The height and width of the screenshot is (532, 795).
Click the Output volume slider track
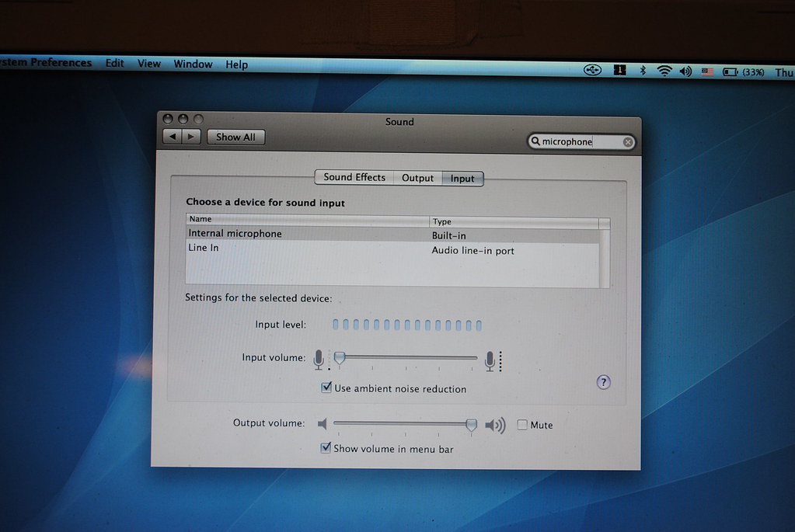tap(400, 423)
